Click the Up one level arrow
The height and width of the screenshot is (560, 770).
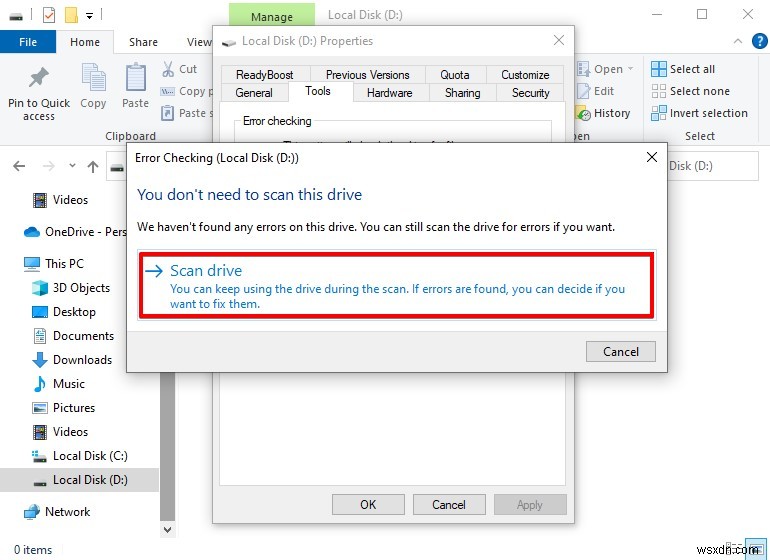(x=93, y=167)
